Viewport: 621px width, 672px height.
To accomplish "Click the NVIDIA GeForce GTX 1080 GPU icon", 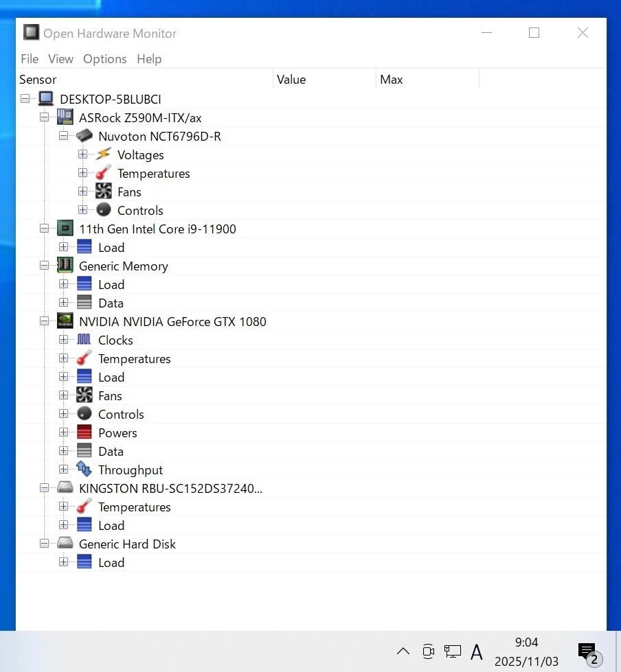I will point(65,322).
